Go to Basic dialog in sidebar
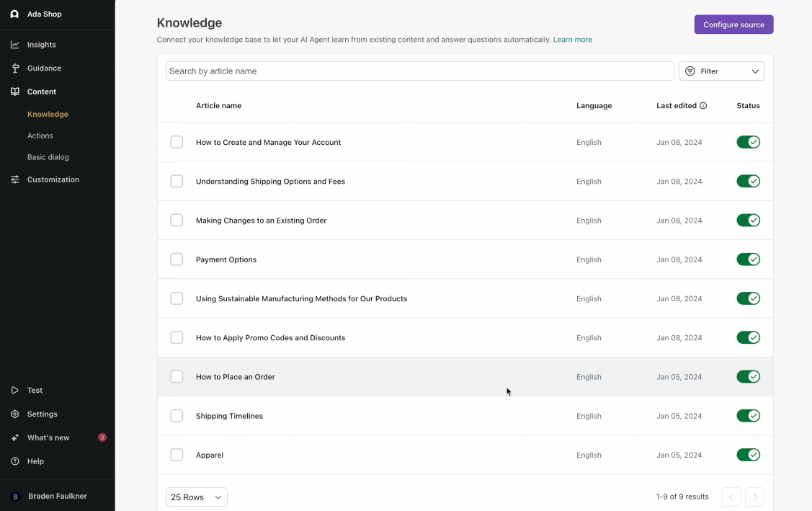Viewport: 812px width, 511px height. click(x=48, y=157)
